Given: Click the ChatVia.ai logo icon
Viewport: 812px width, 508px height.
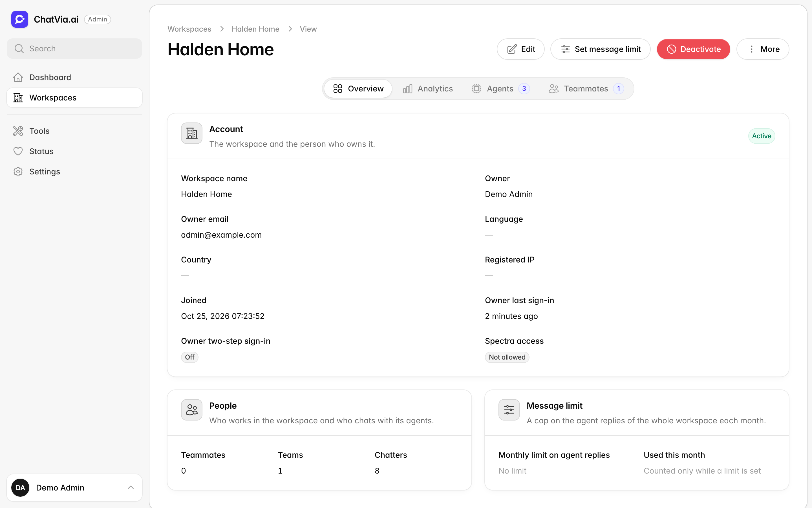Looking at the screenshot, I should [19, 19].
